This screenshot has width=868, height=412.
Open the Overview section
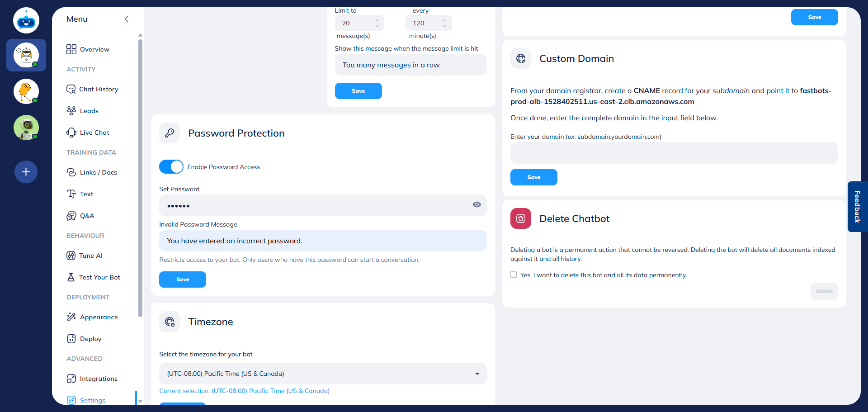[94, 49]
